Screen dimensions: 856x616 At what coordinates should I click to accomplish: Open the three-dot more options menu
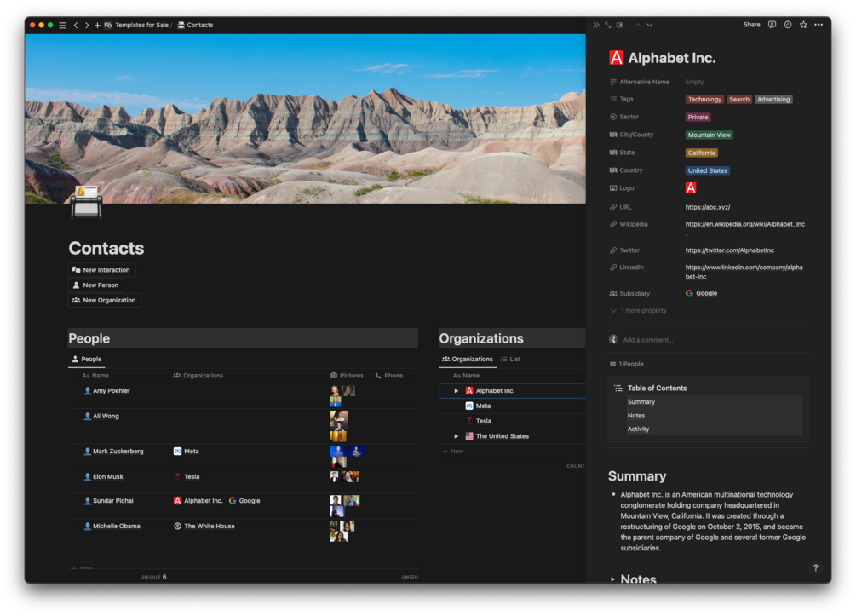click(x=819, y=25)
